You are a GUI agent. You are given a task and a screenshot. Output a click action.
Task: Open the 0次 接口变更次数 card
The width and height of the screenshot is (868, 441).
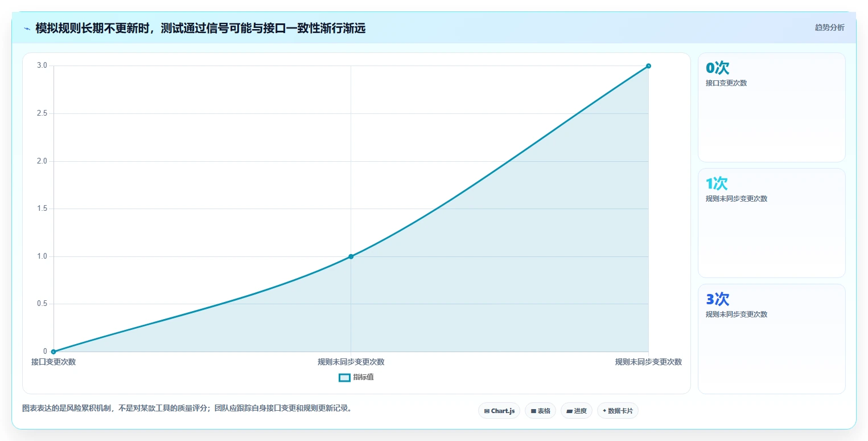pyautogui.click(x=771, y=108)
